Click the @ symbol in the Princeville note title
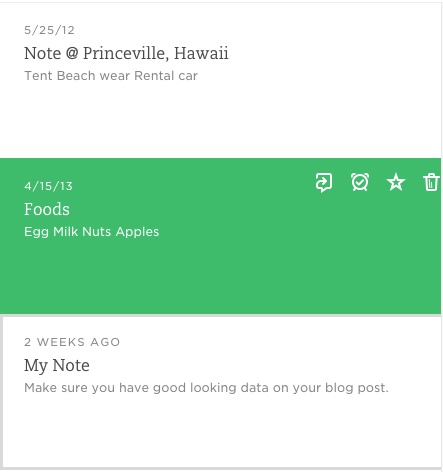443x472 pixels. (72, 53)
